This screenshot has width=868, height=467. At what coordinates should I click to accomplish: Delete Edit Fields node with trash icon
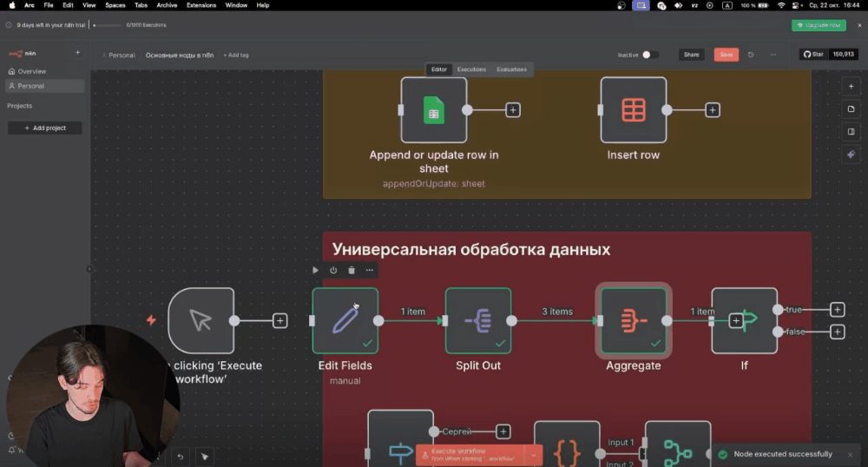coord(352,270)
